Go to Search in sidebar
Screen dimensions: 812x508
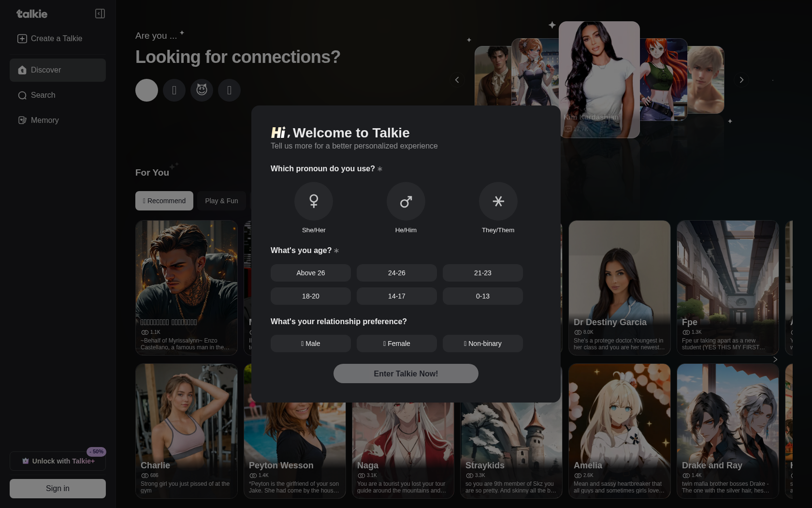[43, 95]
